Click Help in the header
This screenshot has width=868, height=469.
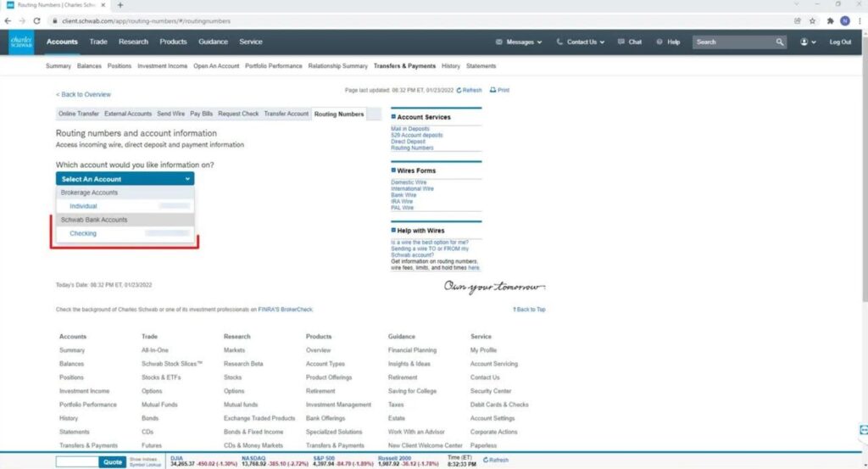668,42
